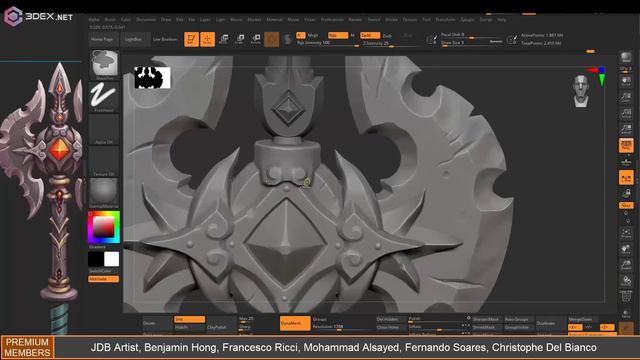Screen dimensions: 640x360
Task: Toggle the Rgb channel button
Action: 338,36
